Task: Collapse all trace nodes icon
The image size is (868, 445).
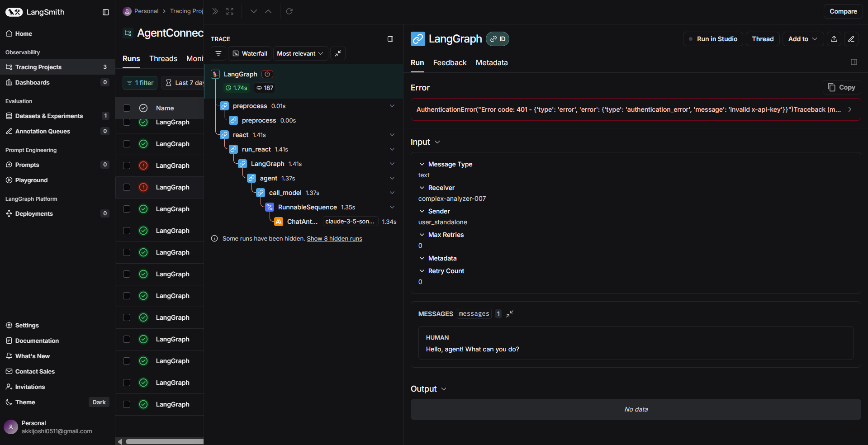Action: point(338,53)
